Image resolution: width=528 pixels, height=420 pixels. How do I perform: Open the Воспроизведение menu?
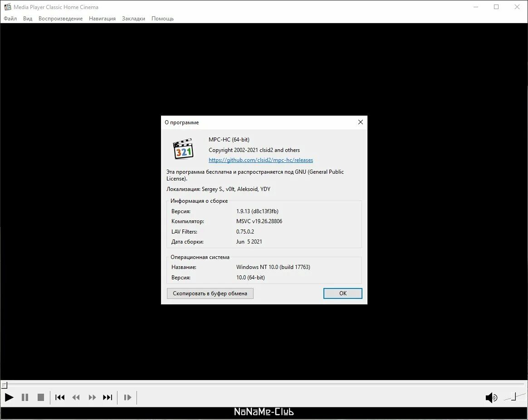pos(61,19)
